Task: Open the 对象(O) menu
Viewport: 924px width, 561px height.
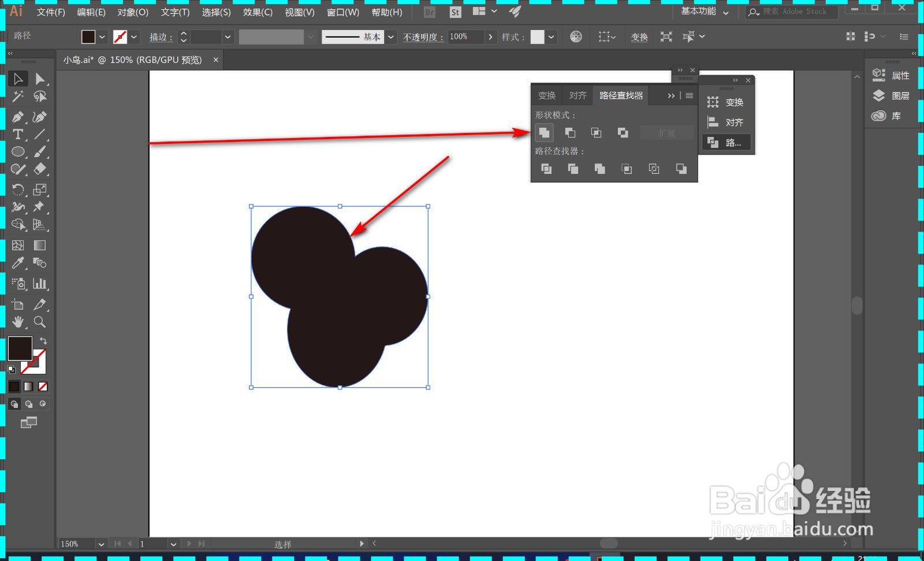Action: pos(133,12)
